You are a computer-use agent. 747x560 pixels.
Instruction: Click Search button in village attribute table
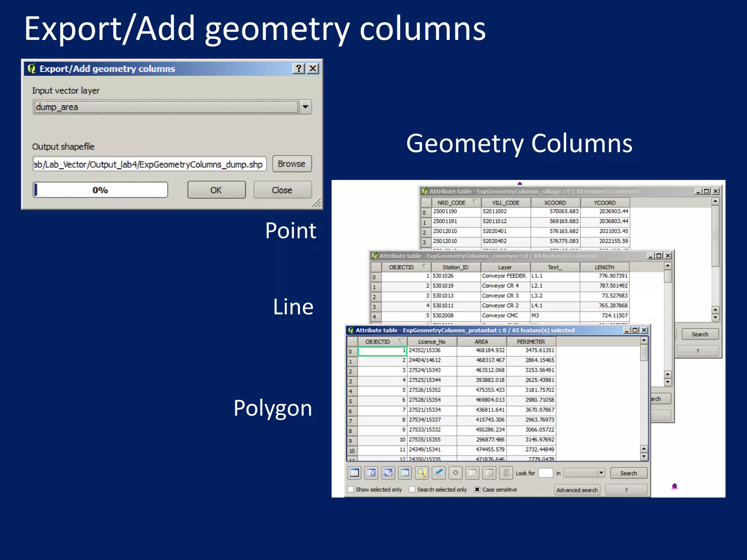[700, 334]
